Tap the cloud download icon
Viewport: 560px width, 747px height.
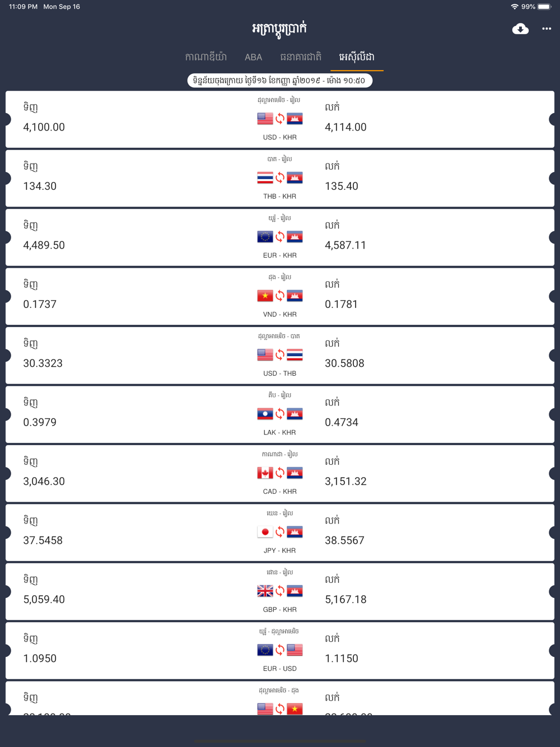click(520, 29)
